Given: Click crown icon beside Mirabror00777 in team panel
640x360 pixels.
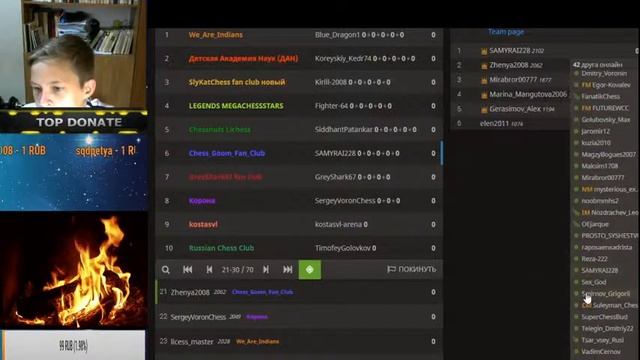Looking at the screenshot, I should (484, 80).
